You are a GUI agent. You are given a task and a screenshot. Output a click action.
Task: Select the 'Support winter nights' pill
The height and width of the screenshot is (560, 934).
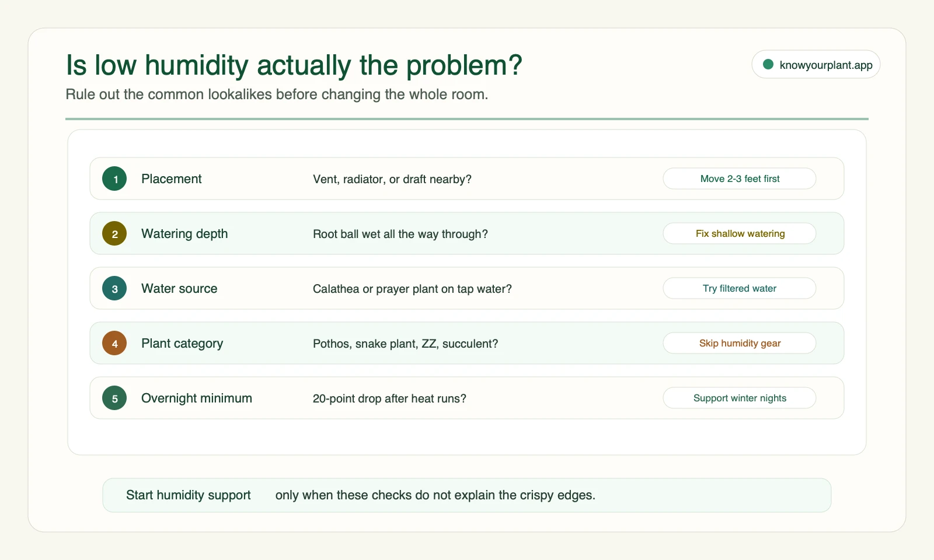point(740,398)
